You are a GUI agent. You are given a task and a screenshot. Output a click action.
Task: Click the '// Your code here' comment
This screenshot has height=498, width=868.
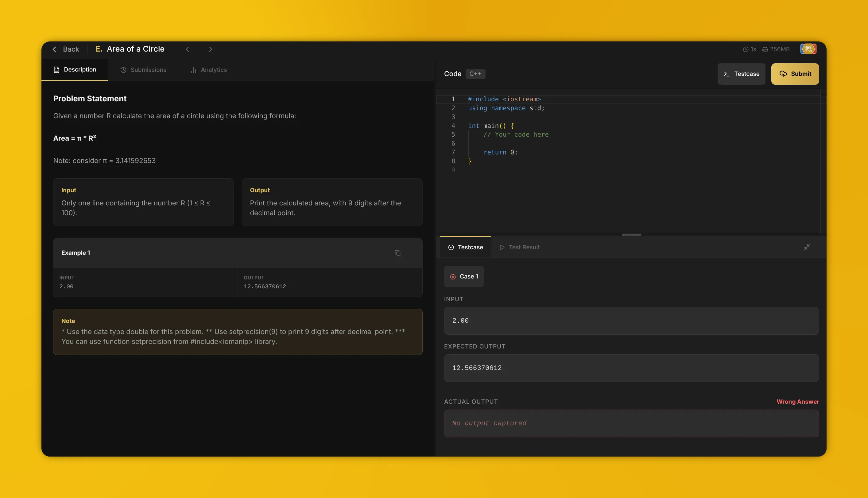point(516,134)
